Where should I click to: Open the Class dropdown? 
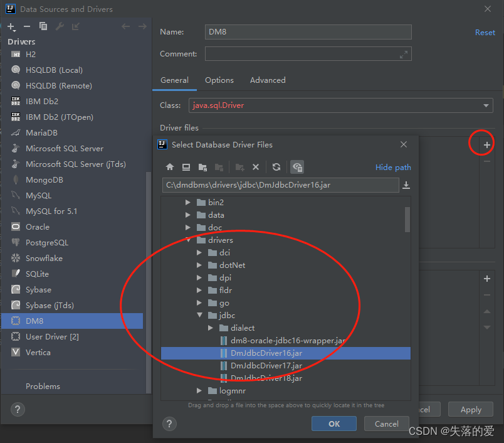(x=486, y=105)
